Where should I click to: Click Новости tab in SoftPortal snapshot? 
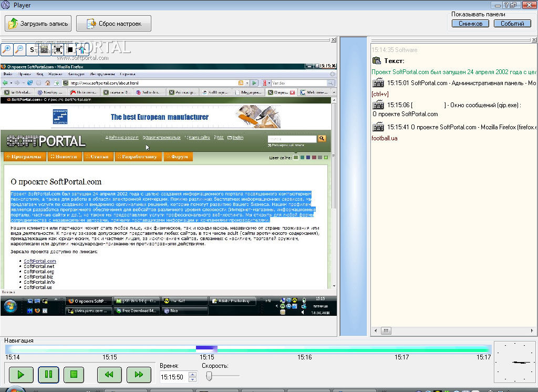(65, 157)
